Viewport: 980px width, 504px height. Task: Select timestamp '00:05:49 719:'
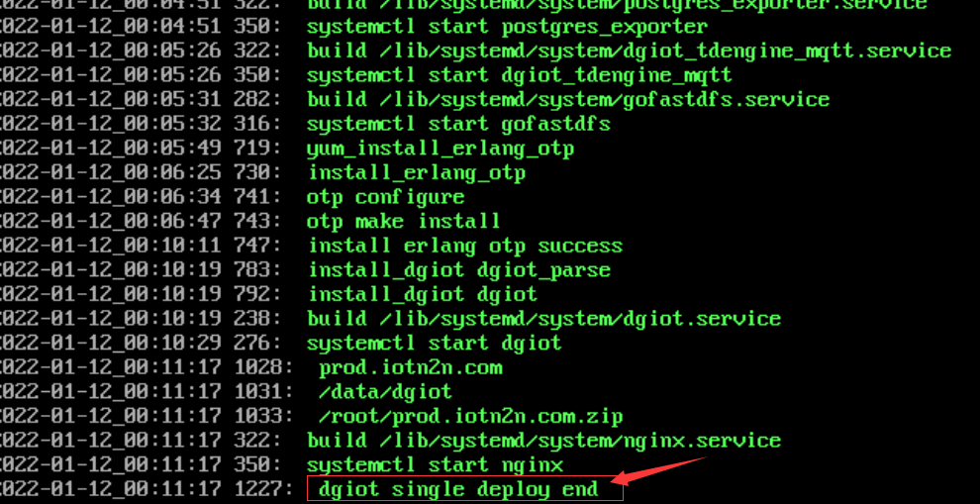point(203,149)
